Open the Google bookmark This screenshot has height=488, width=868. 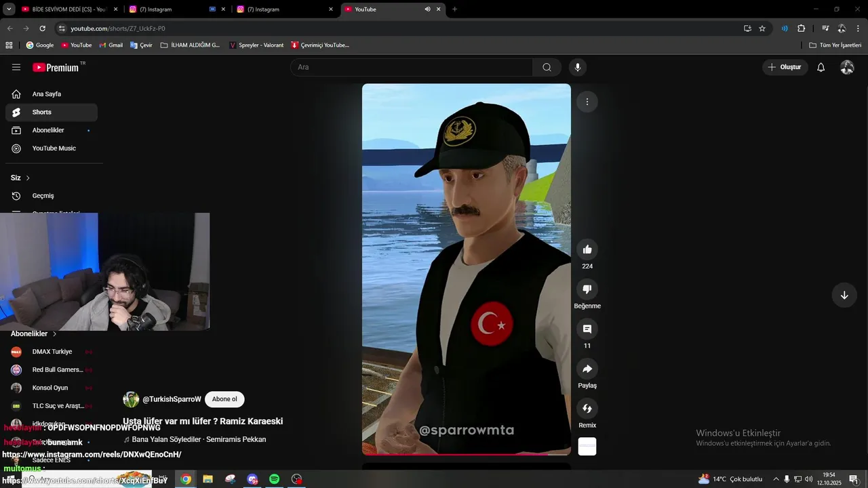[x=39, y=45]
